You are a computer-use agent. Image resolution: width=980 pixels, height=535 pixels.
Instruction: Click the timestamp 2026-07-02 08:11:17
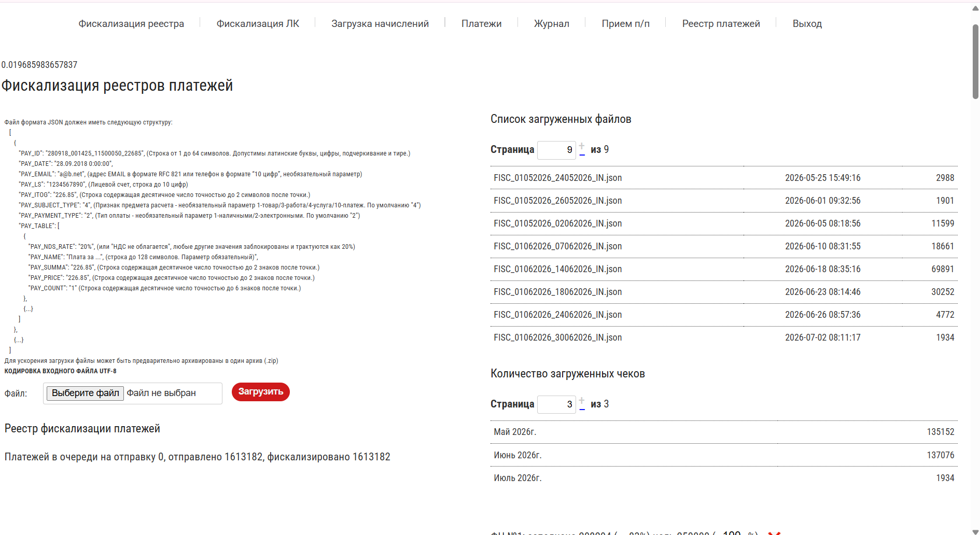(x=823, y=337)
